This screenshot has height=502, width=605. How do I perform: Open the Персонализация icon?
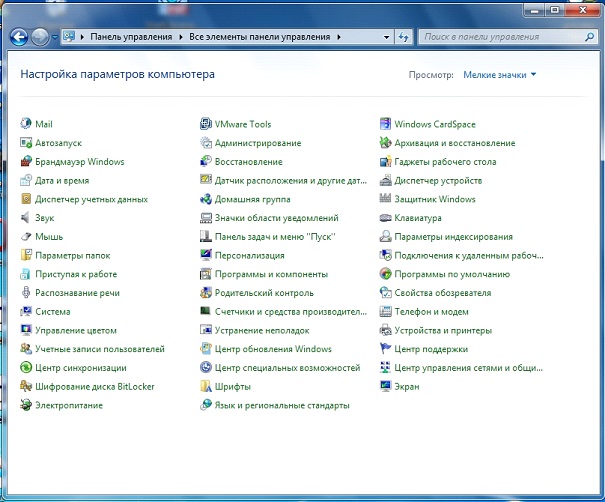[206, 255]
